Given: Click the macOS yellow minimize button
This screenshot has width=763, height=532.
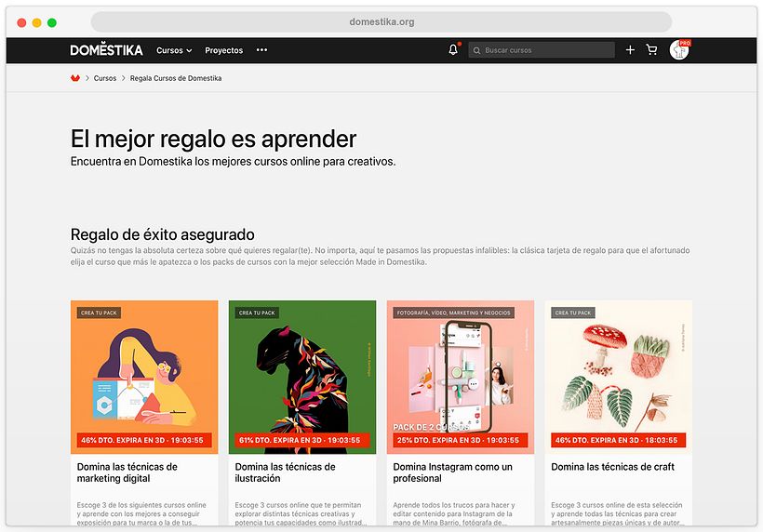Looking at the screenshot, I should point(36,22).
